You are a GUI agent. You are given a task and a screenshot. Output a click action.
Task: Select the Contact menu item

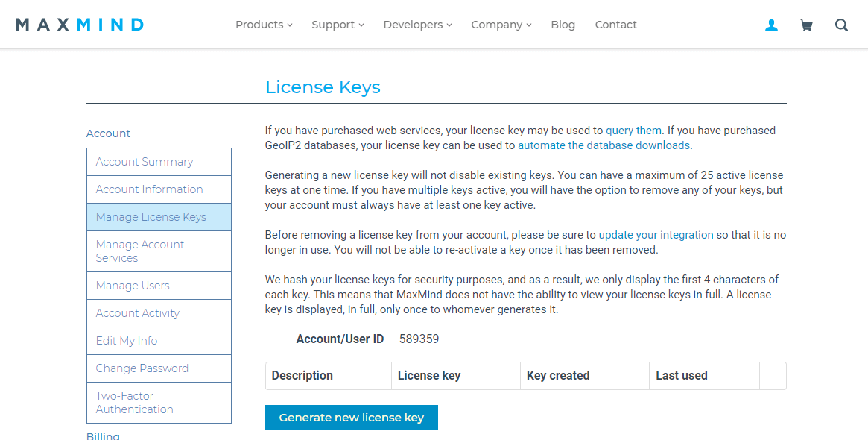[x=615, y=24]
